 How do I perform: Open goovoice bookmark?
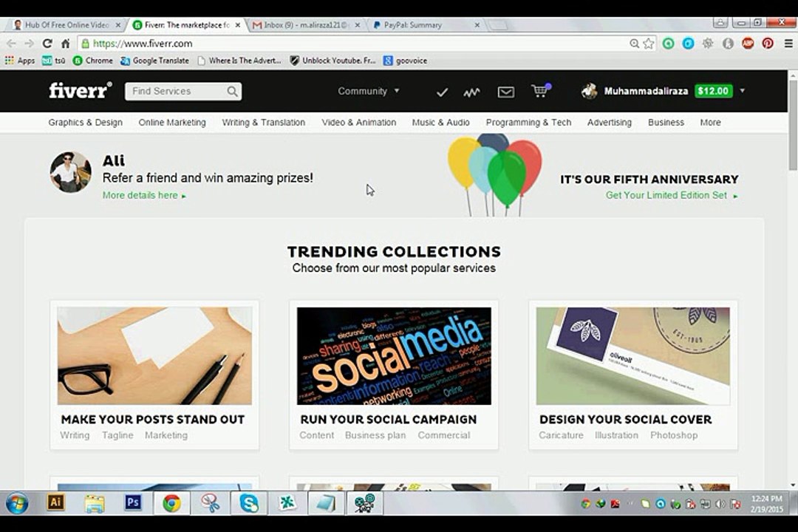(x=405, y=61)
